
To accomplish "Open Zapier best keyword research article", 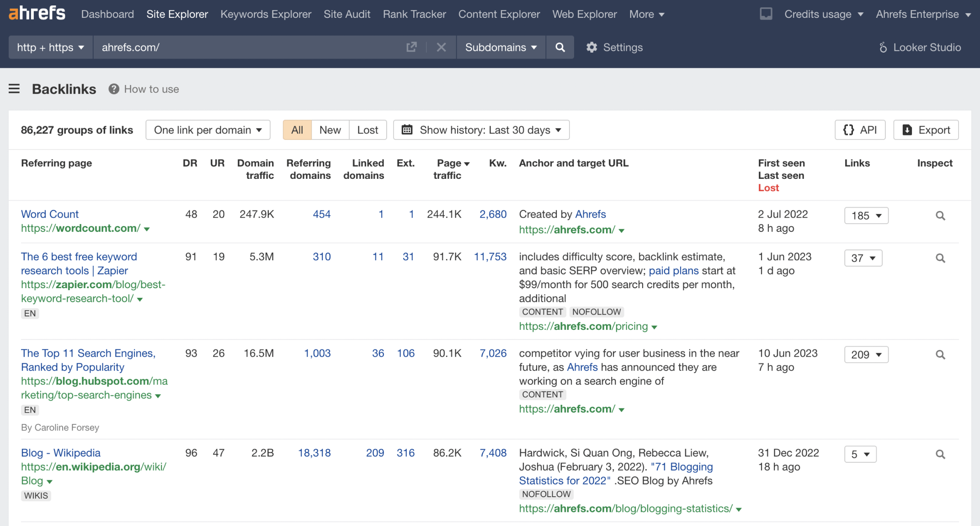I will pos(79,263).
